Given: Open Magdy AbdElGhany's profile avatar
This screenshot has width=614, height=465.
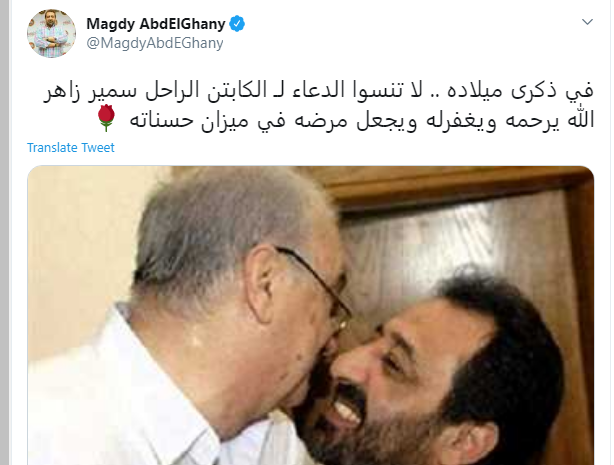Looking at the screenshot, I should point(51,34).
